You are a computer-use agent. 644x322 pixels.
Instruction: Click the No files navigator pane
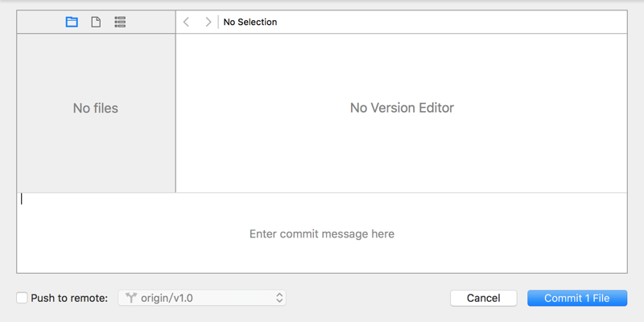[96, 108]
